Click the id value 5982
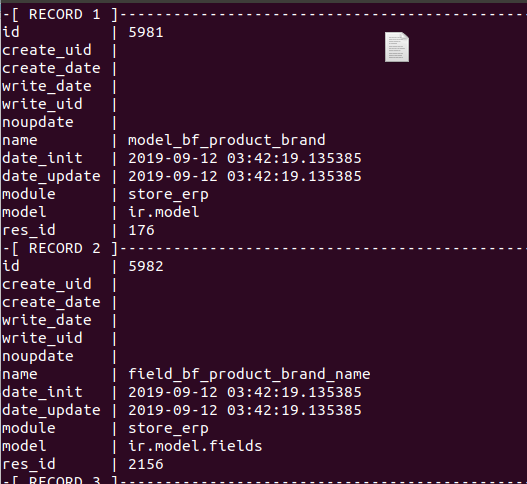 (146, 267)
